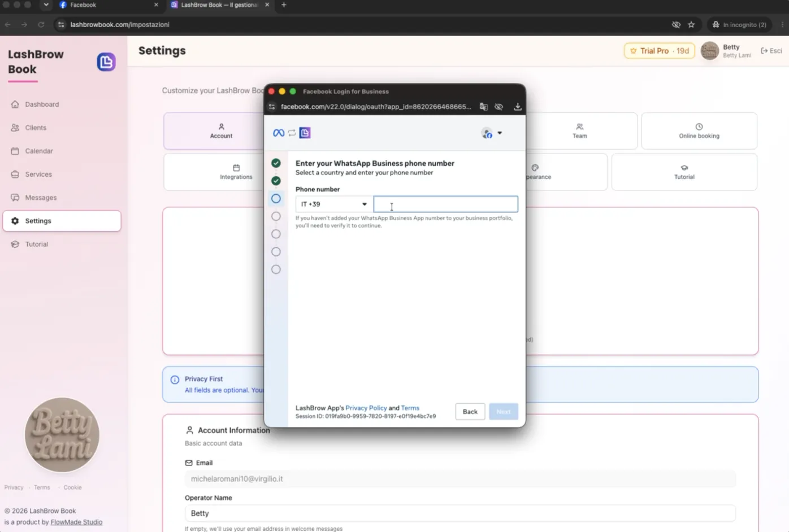Click the translate icon in the popup address bar
This screenshot has width=789, height=532.
pos(484,107)
